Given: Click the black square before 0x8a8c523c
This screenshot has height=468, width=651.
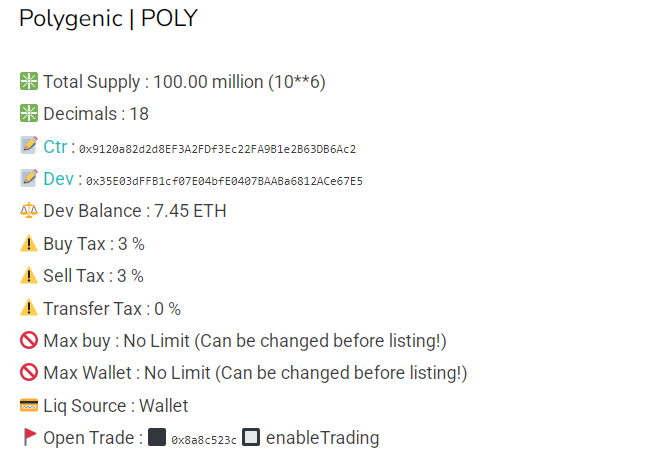Looking at the screenshot, I should [157, 438].
